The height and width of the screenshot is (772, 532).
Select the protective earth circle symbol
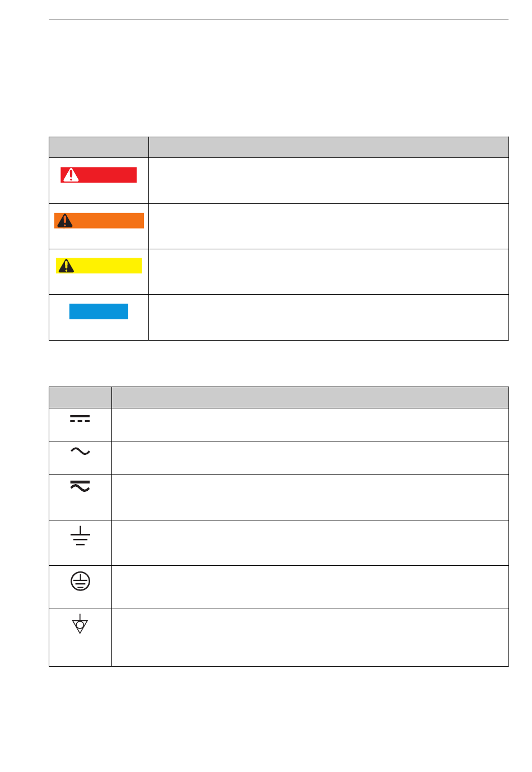pyautogui.click(x=80, y=582)
